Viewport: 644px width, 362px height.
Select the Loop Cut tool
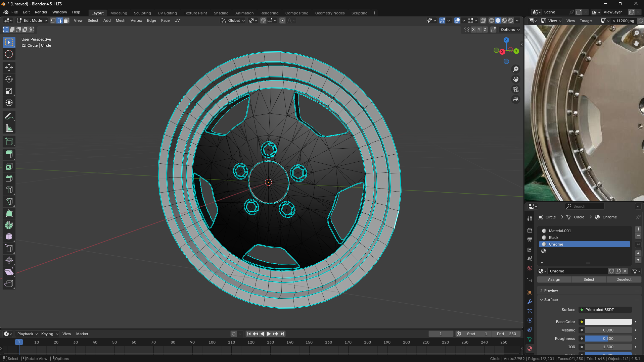pos(9,190)
